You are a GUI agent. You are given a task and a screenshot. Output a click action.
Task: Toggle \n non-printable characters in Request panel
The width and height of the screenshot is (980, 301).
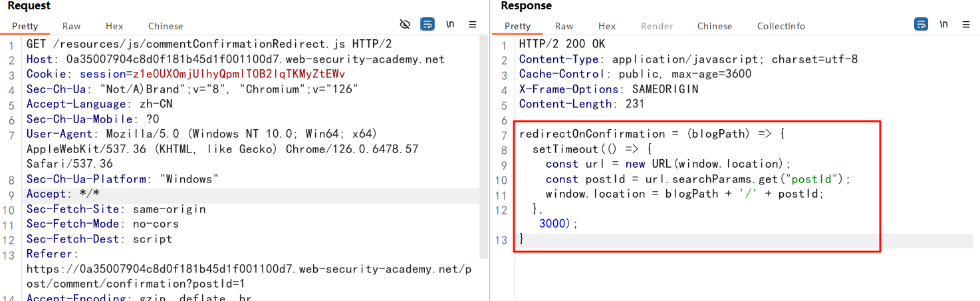450,25
